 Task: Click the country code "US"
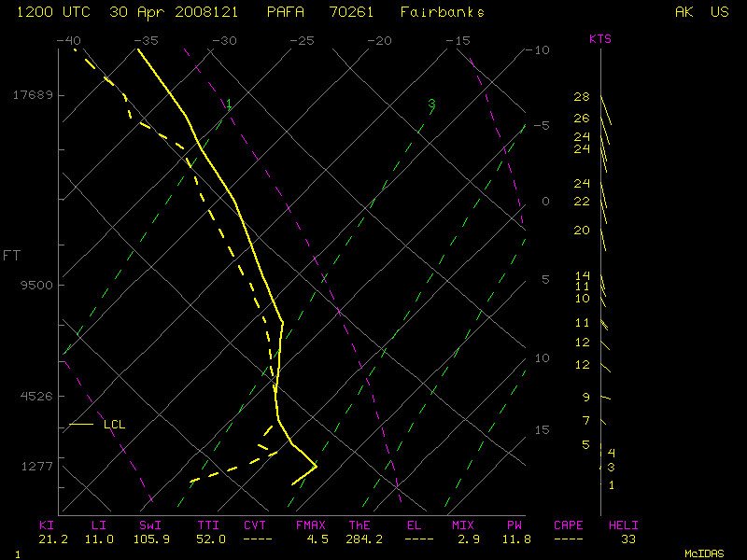pyautogui.click(x=719, y=12)
